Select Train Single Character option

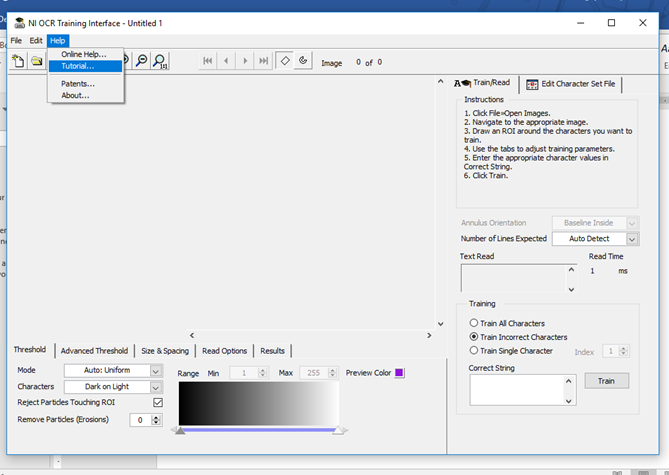(474, 351)
